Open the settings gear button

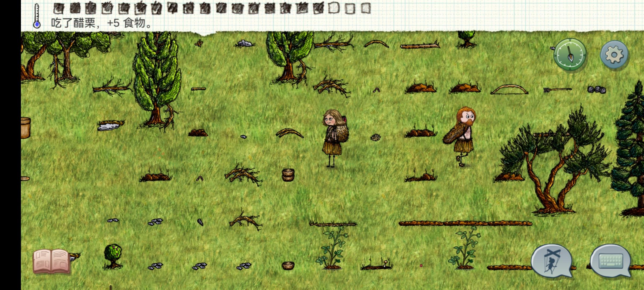pyautogui.click(x=614, y=55)
